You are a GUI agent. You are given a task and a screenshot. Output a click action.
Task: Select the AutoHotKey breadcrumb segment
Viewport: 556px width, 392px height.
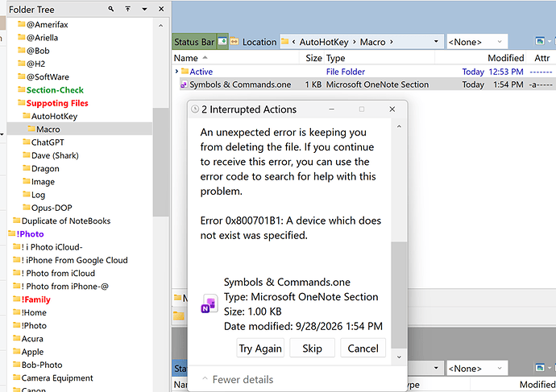point(324,42)
